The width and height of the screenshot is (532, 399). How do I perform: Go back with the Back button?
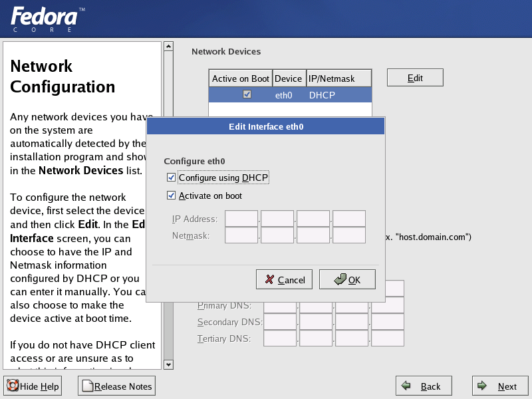point(424,386)
